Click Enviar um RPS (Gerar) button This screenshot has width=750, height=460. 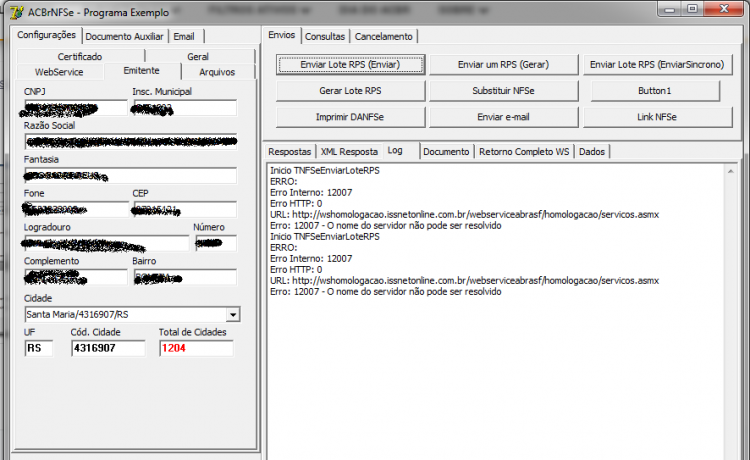pyautogui.click(x=503, y=65)
